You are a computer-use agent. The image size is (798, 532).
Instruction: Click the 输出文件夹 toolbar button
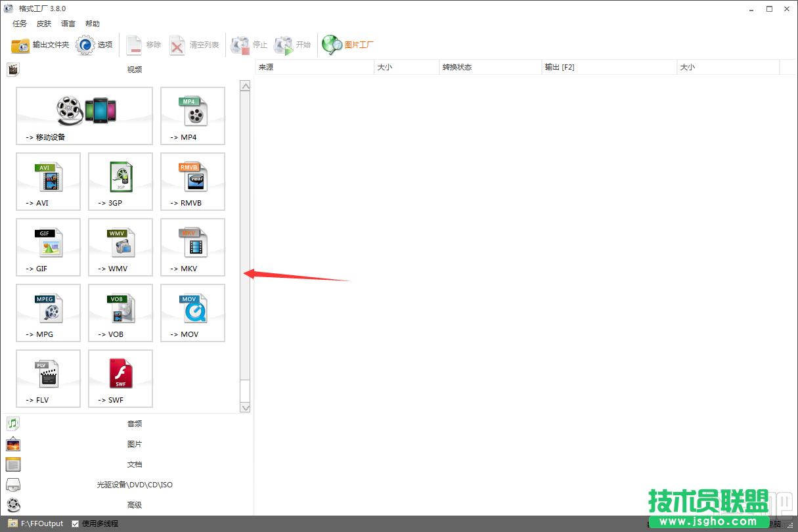pos(41,45)
